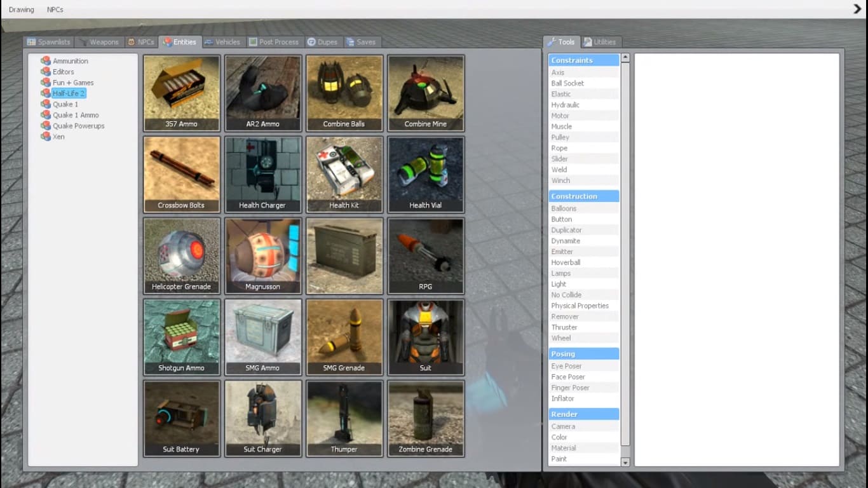Select the Xen category
Image resolution: width=868 pixels, height=488 pixels.
coord(53,137)
